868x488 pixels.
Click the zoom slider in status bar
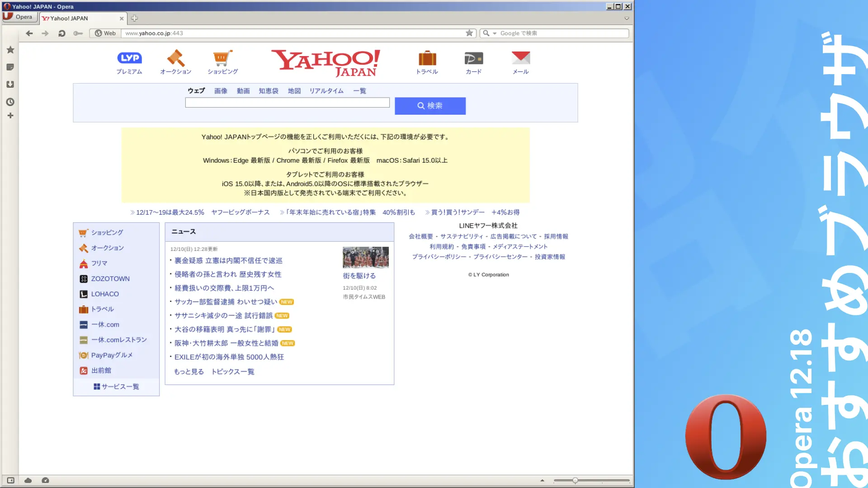point(575,480)
